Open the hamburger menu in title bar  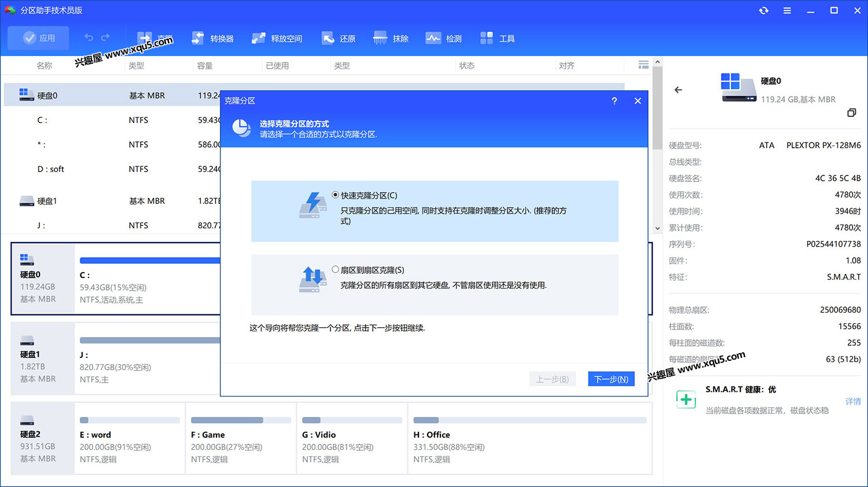[x=787, y=10]
